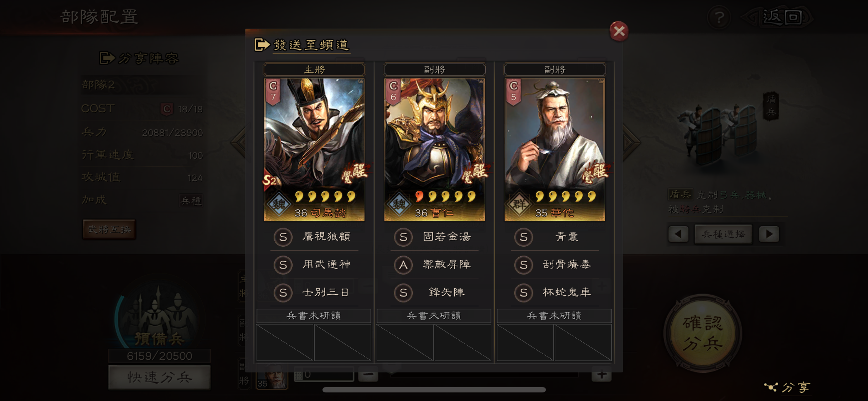Viewport: 868px width, 401px height.
Task: Open the 刮骨療毒 skill entry
Action: point(554,265)
